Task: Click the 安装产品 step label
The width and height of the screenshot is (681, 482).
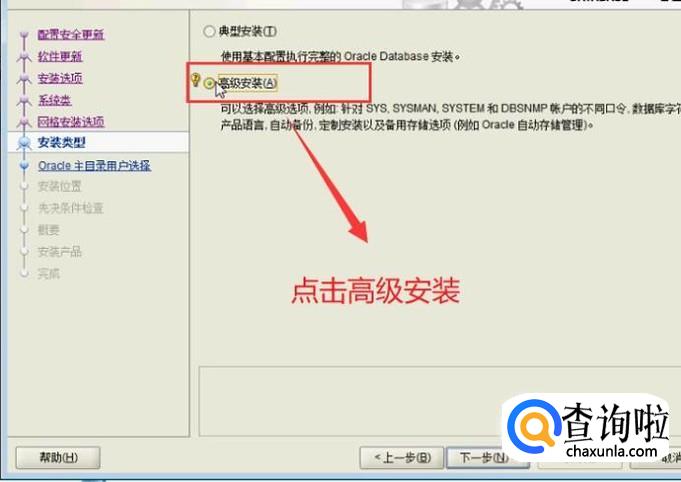Action: tap(60, 251)
